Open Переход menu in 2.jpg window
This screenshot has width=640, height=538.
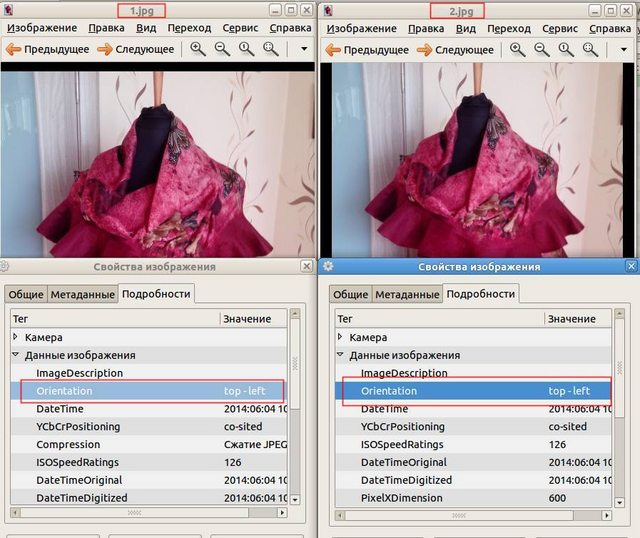(509, 29)
